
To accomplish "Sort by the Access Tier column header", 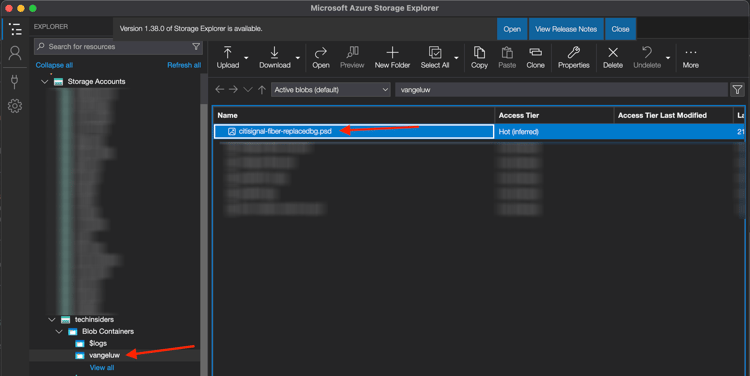I will point(554,115).
